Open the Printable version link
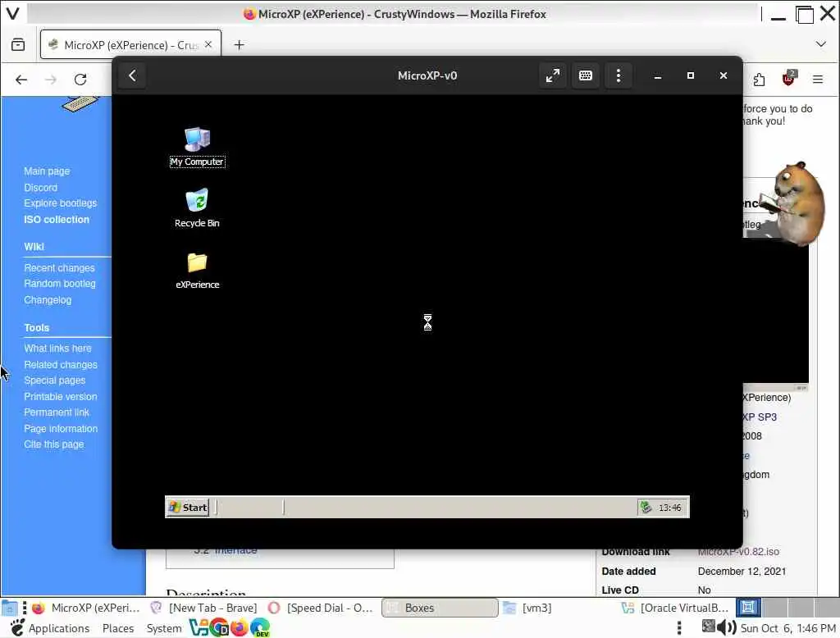This screenshot has width=840, height=638. tap(61, 396)
